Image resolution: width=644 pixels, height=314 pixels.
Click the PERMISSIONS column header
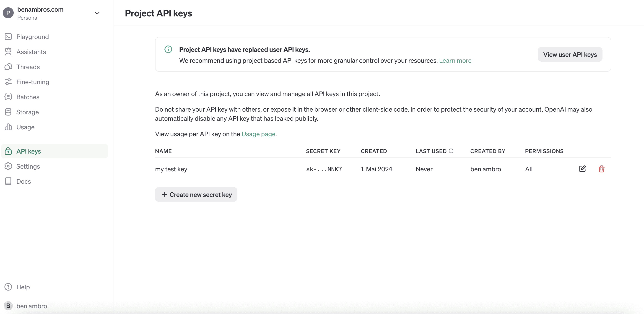pyautogui.click(x=544, y=151)
